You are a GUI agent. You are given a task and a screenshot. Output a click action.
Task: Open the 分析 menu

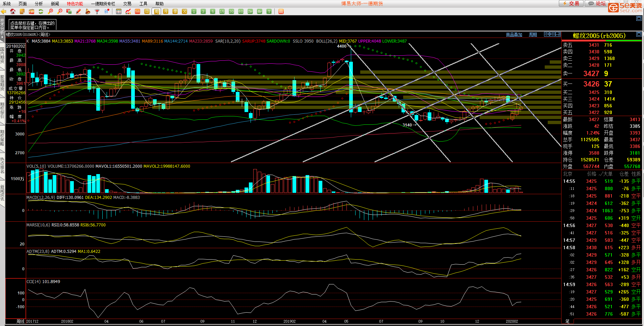pyautogui.click(x=39, y=4)
